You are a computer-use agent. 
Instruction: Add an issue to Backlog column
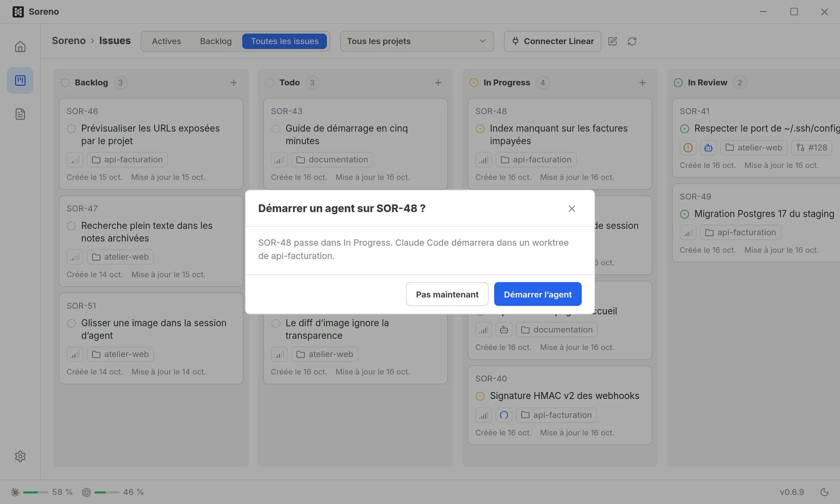(234, 83)
